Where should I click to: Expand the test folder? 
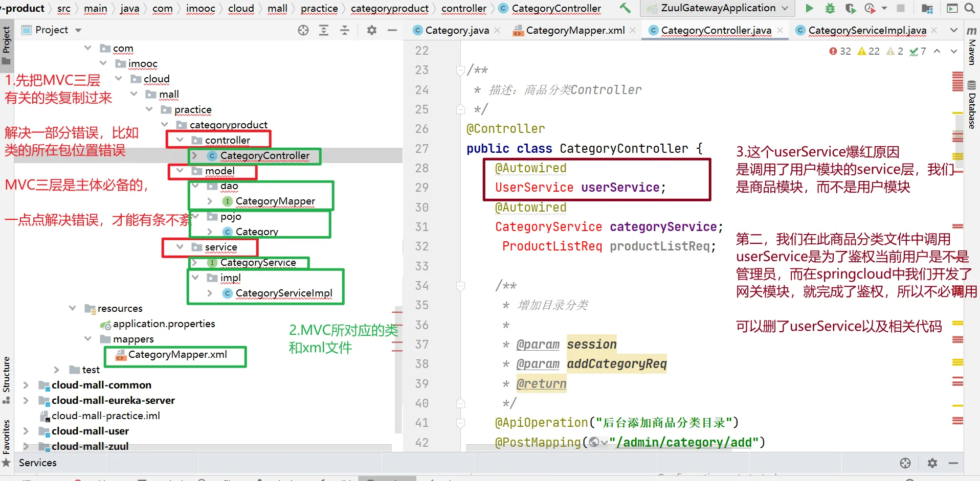coord(57,370)
